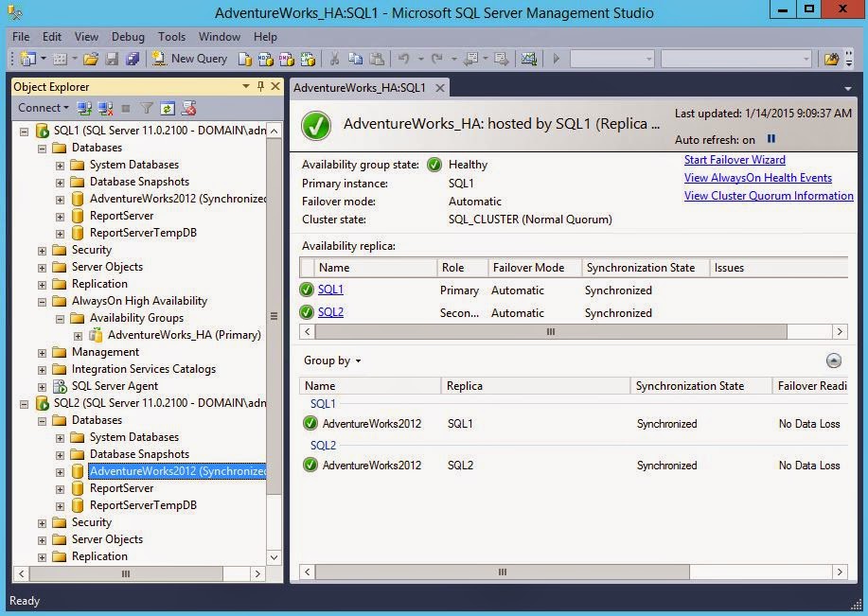Expand AdventureWorks_HA (Primary) node
The width and height of the screenshot is (868, 616).
click(x=78, y=336)
